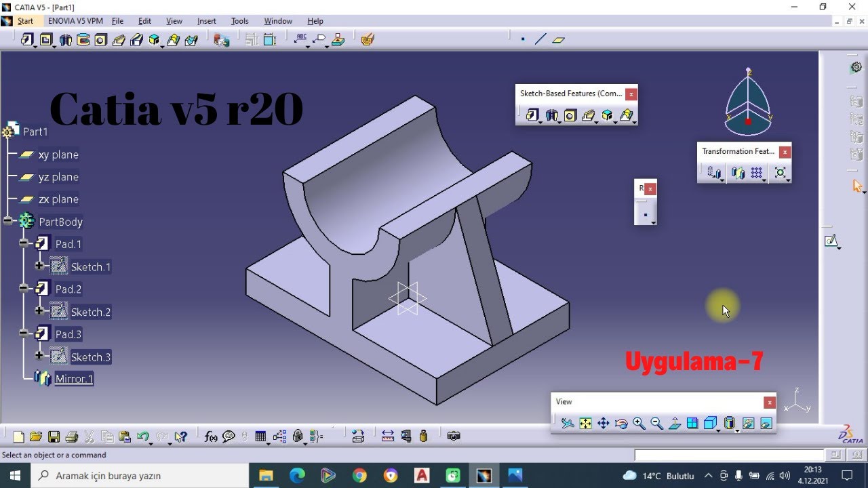Screen dimensions: 868x488
Task: Select the Pocket tool in top toolbar
Action: [46, 40]
